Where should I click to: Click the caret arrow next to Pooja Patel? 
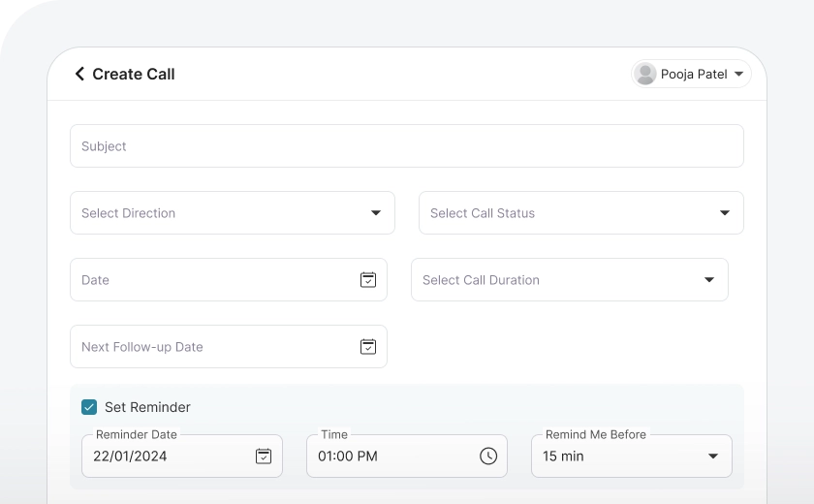pos(738,74)
